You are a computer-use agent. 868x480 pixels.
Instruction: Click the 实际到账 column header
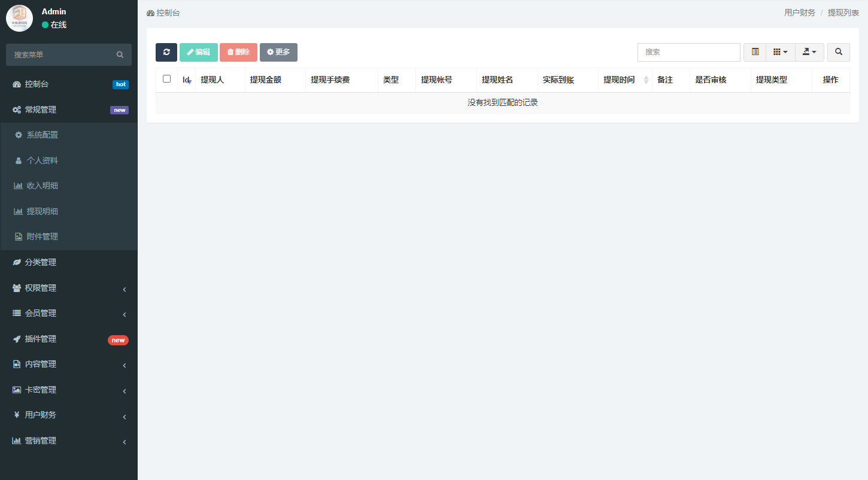tap(567, 80)
